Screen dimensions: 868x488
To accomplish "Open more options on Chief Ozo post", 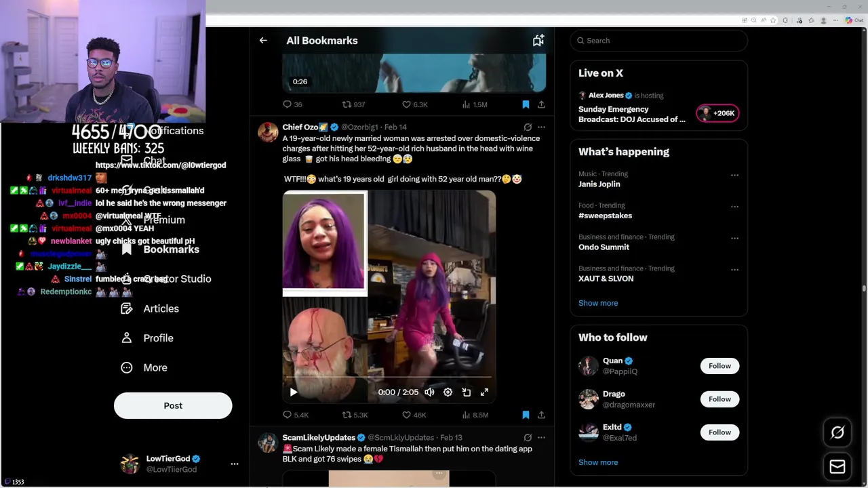I will pos(541,127).
